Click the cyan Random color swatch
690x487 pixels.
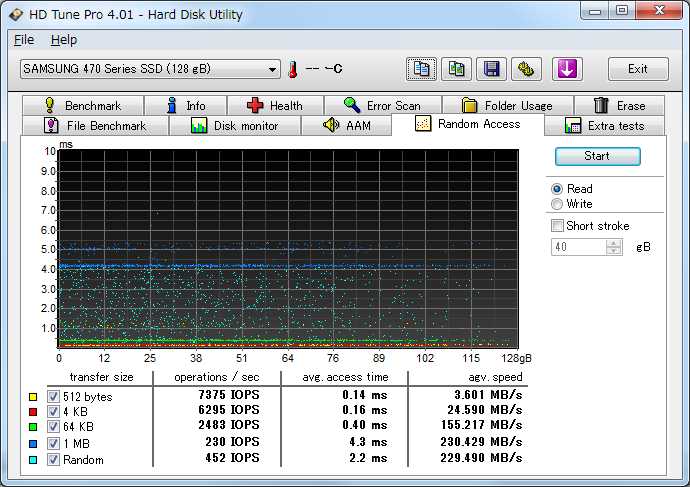[33, 460]
